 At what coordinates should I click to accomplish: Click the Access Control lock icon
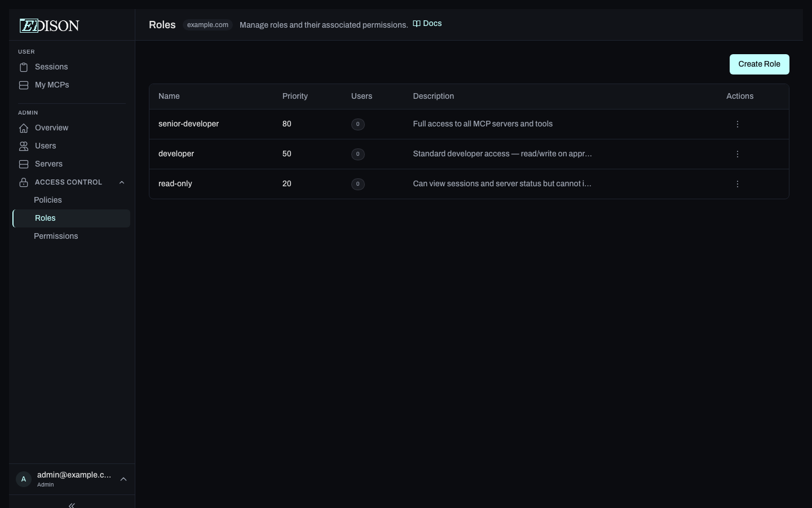coord(23,182)
